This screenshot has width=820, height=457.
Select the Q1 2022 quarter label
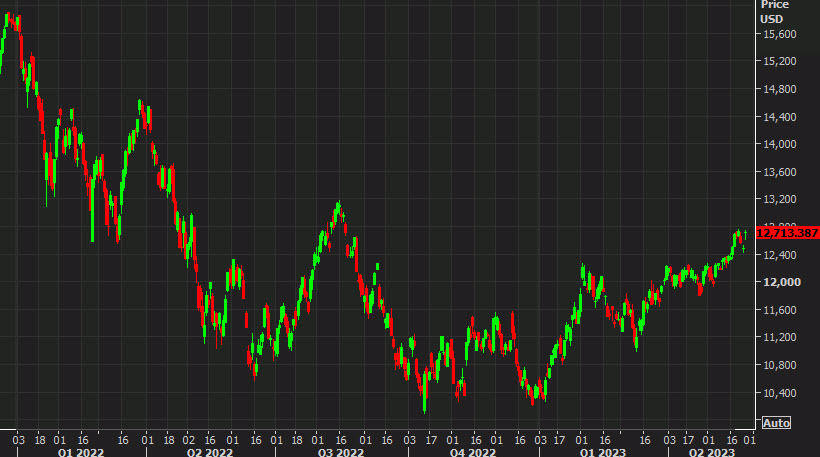point(81,452)
